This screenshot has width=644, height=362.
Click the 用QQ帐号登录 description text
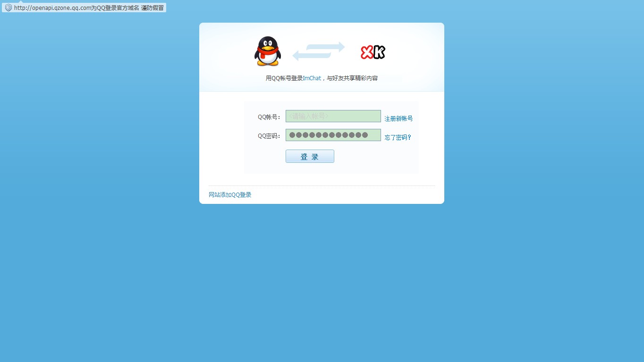pos(284,78)
